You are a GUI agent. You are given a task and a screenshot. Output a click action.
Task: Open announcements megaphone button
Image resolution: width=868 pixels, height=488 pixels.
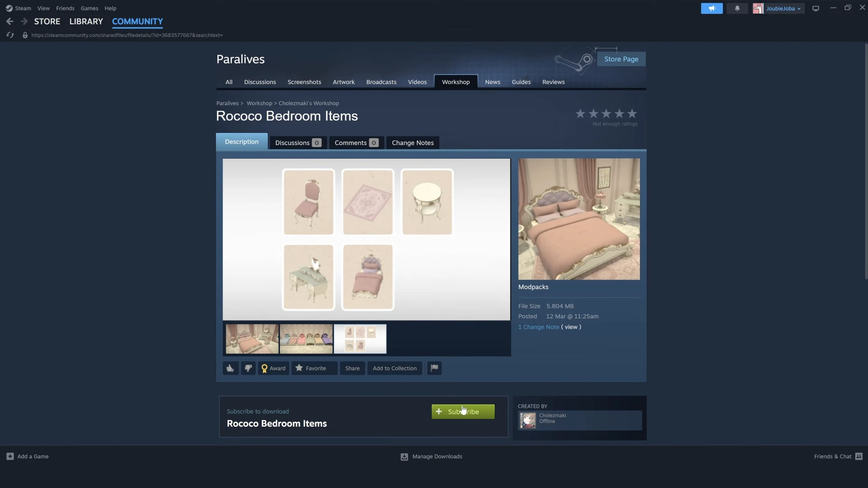pos(712,8)
